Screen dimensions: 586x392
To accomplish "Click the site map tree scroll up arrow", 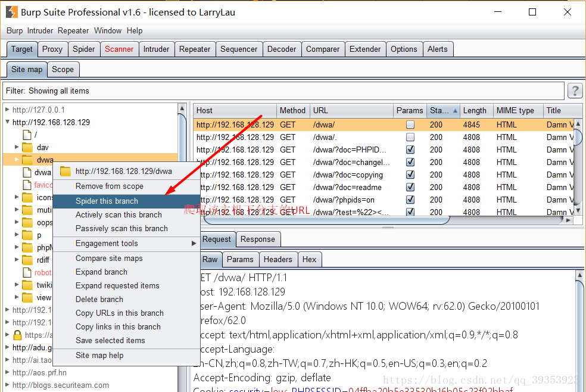I will (182, 108).
